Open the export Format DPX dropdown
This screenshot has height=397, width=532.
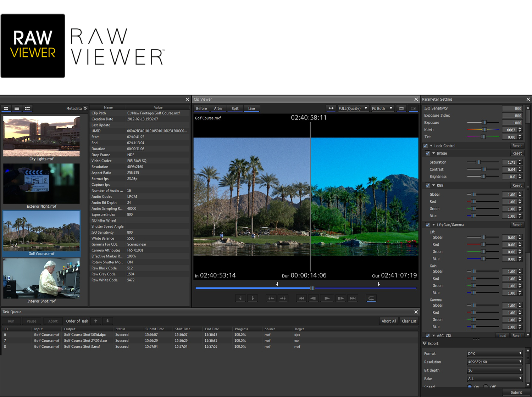pos(495,353)
